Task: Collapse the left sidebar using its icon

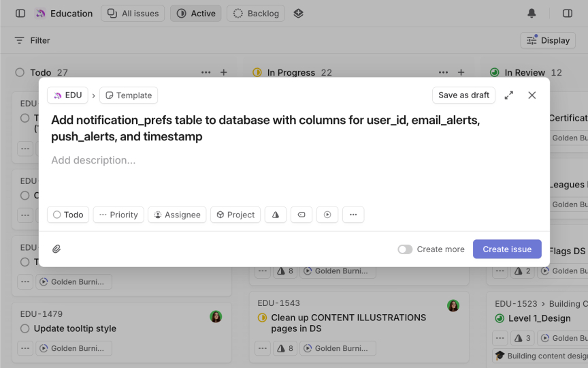Action: point(20,14)
